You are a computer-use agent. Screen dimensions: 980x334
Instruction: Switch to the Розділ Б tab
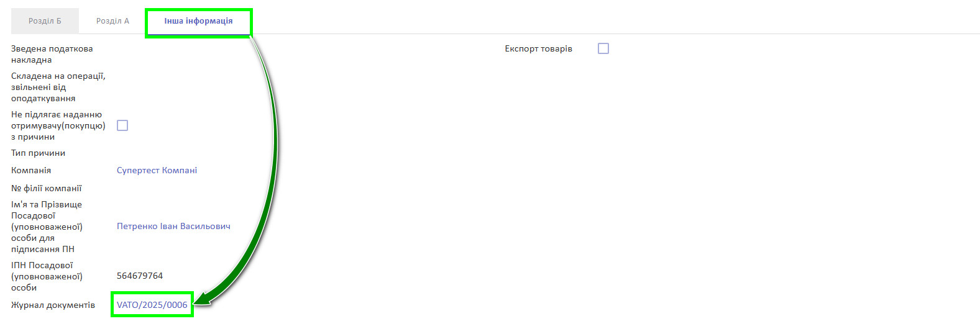pos(45,21)
